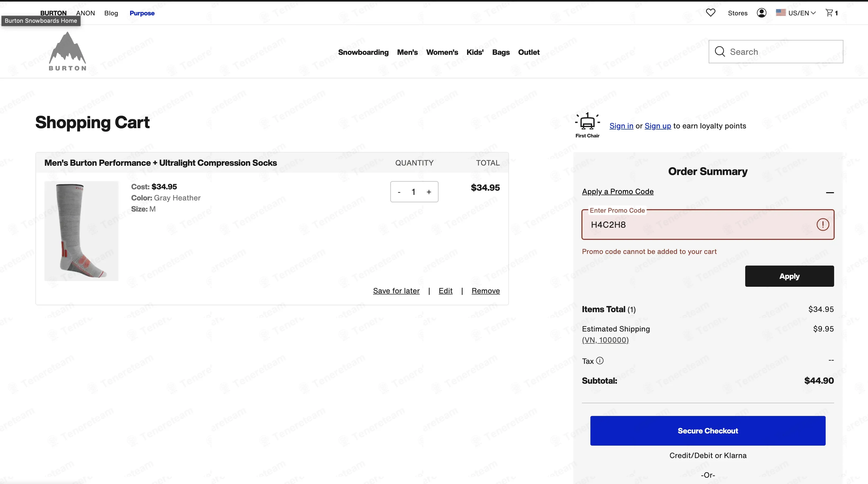
Task: Click the 'Estimated Shipping' label
Action: [616, 329]
